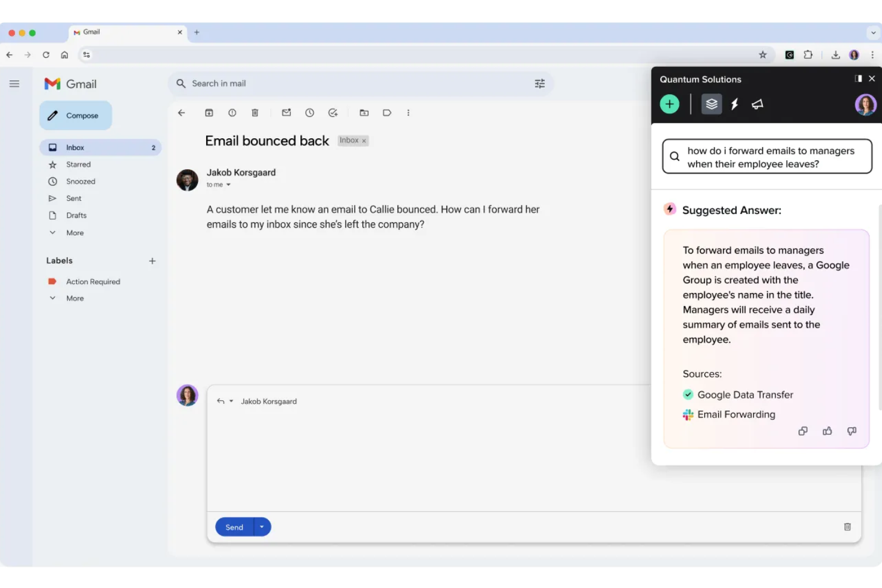Mark the email as unread
Image resolution: width=882 pixels, height=588 pixels.
(286, 113)
